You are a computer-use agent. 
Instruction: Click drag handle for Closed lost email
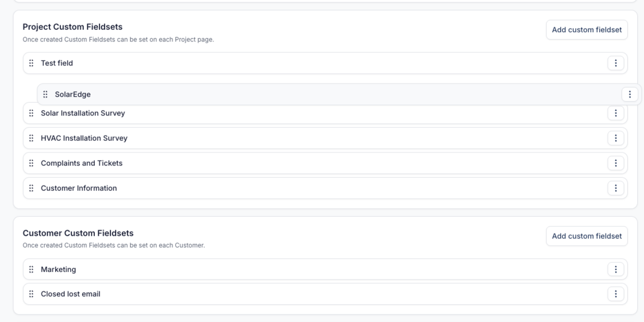click(x=31, y=294)
